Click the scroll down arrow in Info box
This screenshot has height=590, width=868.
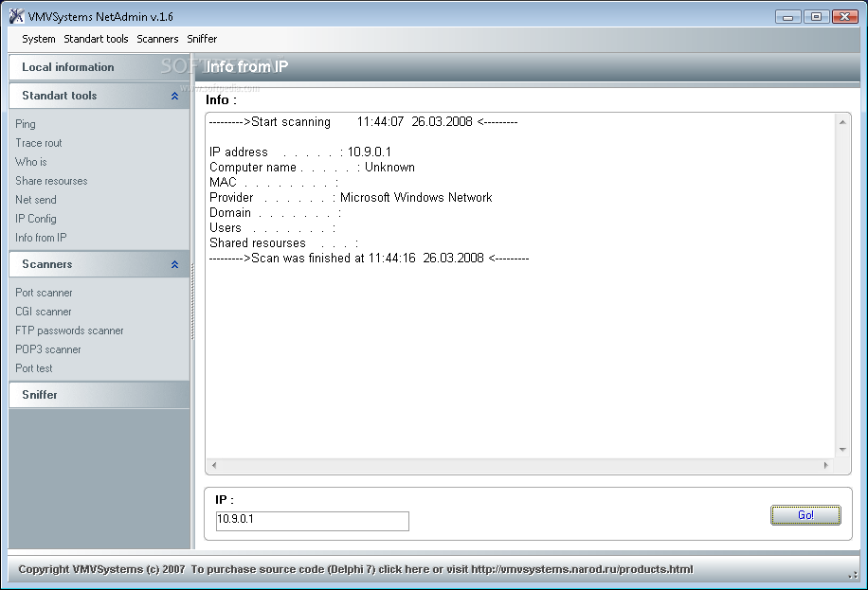coord(842,450)
